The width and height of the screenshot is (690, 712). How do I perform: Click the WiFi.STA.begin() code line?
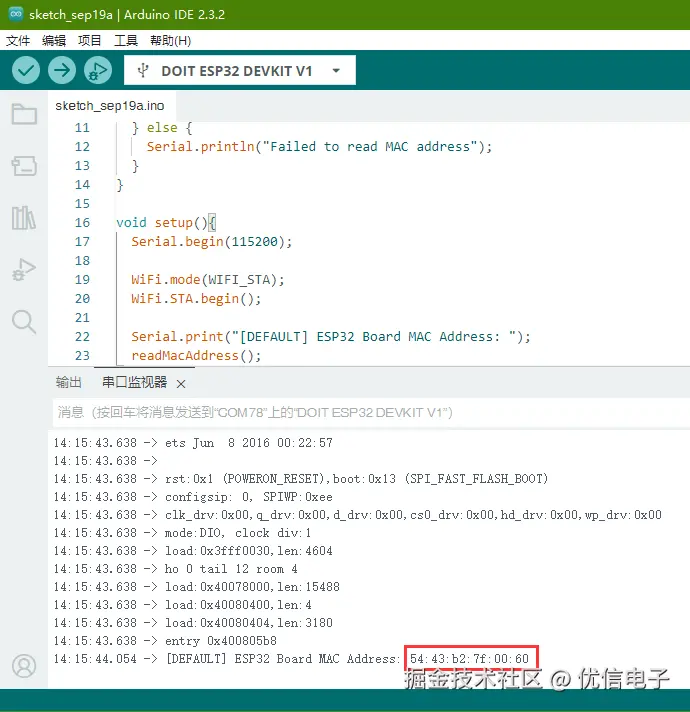tap(196, 299)
